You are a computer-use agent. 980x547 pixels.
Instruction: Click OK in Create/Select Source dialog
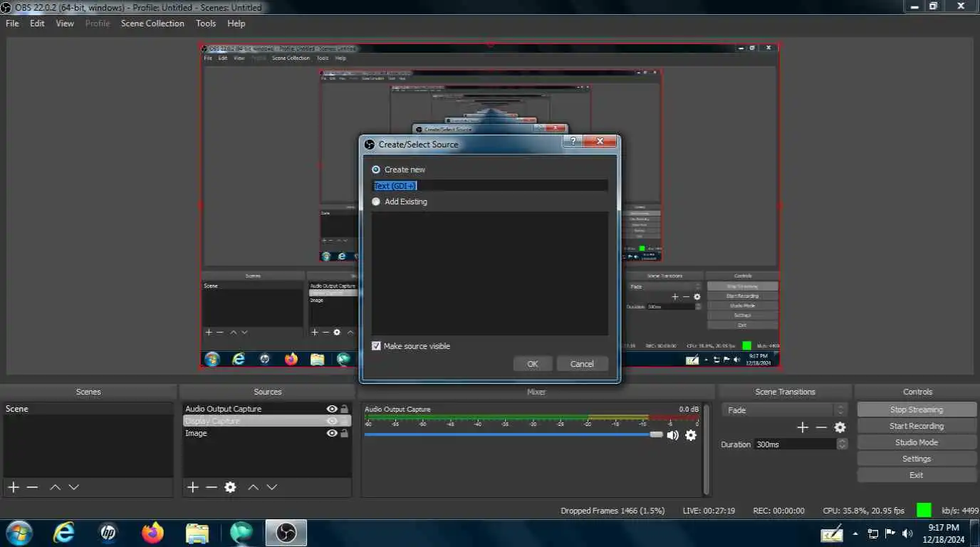click(x=533, y=364)
